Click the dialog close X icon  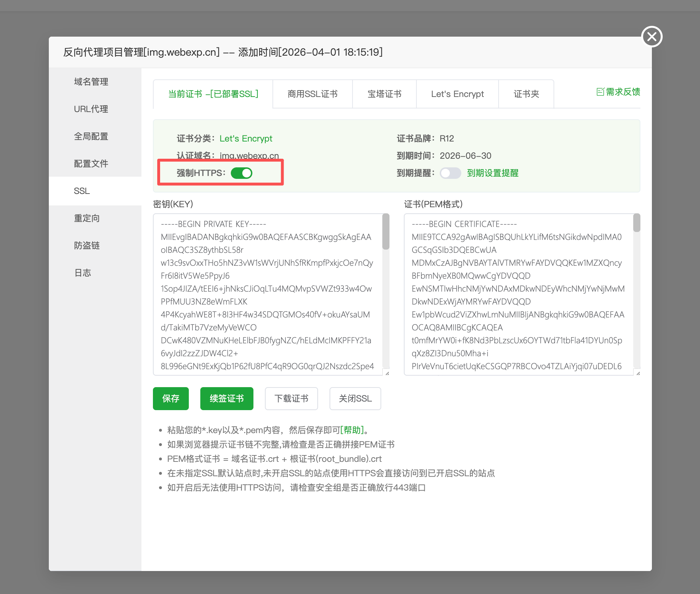click(x=652, y=37)
